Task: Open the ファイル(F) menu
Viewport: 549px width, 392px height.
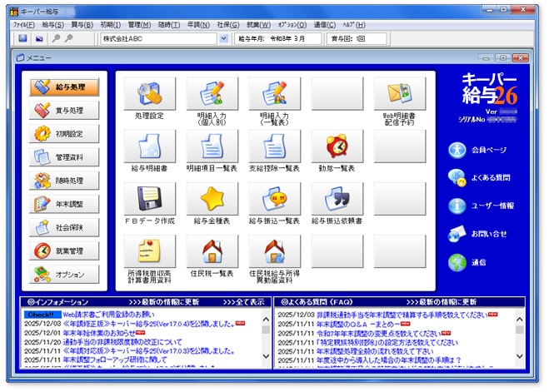Action: pos(24,25)
